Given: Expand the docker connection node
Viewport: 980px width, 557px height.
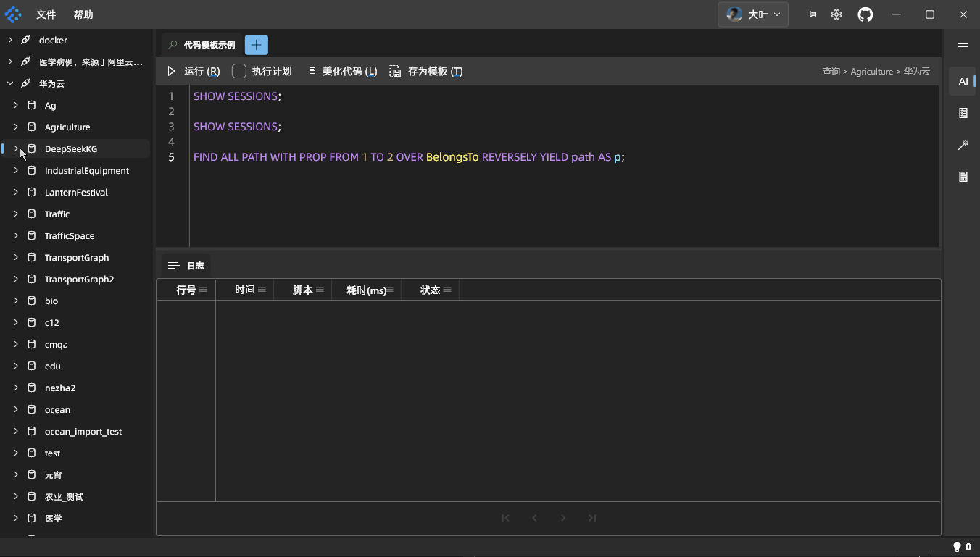Looking at the screenshot, I should (x=10, y=40).
